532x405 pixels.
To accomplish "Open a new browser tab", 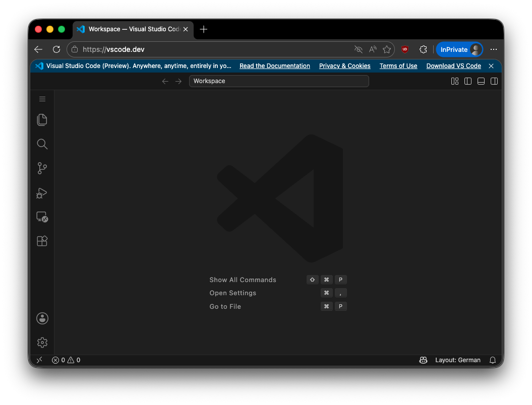I will coord(204,30).
